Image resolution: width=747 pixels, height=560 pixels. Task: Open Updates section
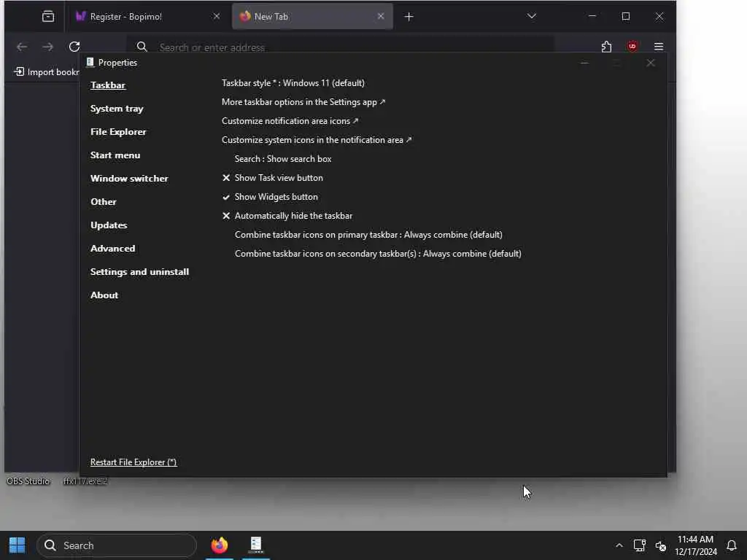[109, 225]
